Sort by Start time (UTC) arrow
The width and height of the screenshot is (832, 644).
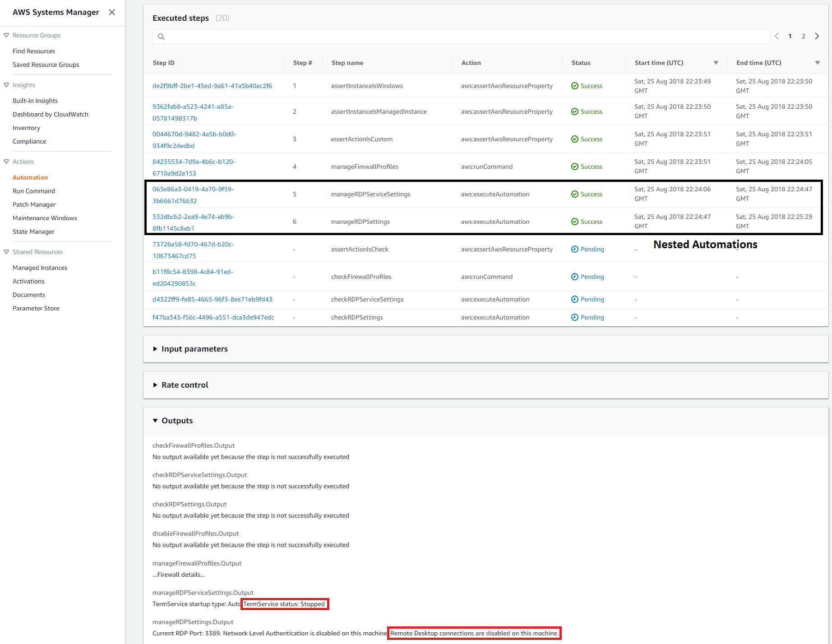(x=716, y=63)
